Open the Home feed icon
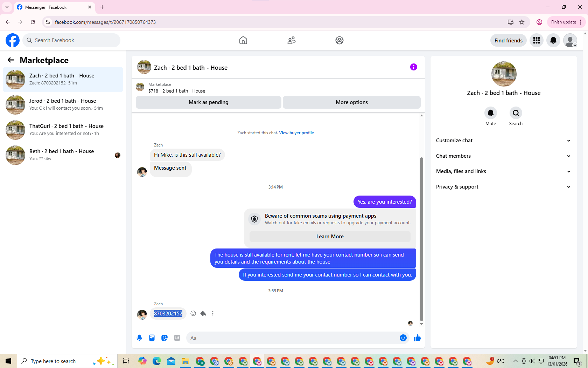Image resolution: width=588 pixels, height=368 pixels. 243,40
